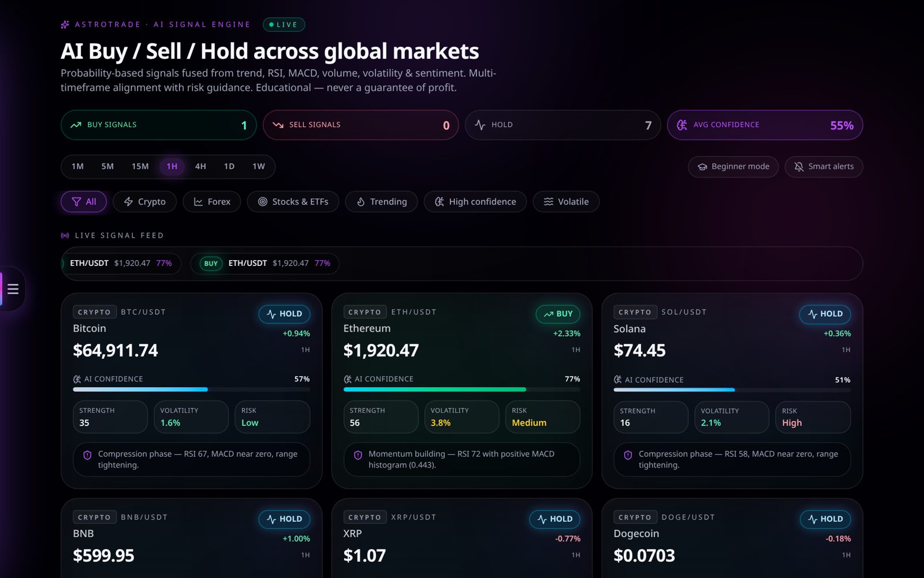Click the lightning bolt icon on Crypto
This screenshot has height=578, width=924.
(128, 202)
